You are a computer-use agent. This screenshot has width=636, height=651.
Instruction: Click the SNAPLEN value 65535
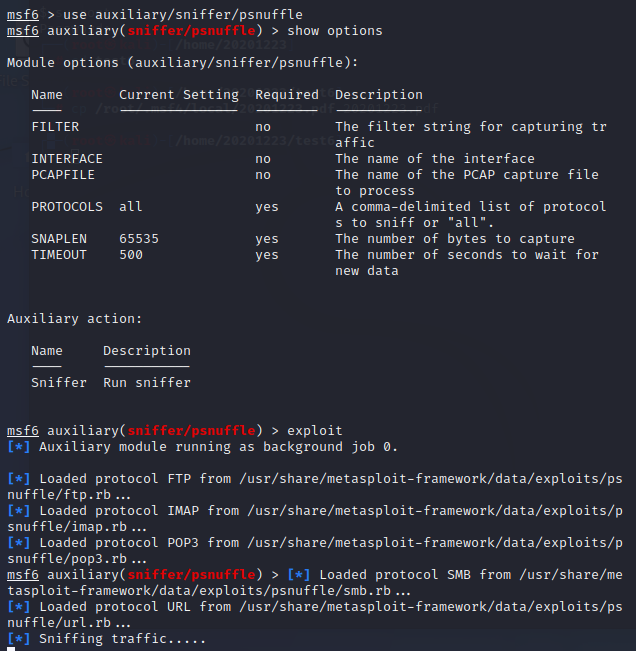pos(139,239)
